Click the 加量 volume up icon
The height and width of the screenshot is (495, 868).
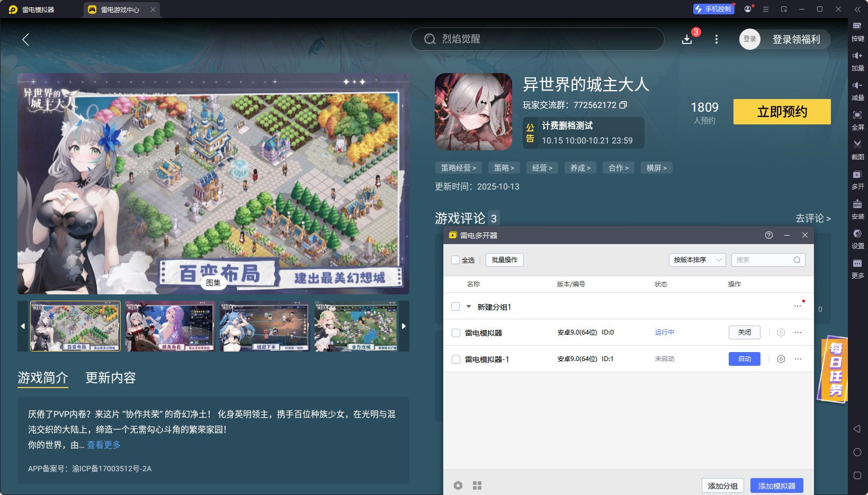pyautogui.click(x=857, y=56)
